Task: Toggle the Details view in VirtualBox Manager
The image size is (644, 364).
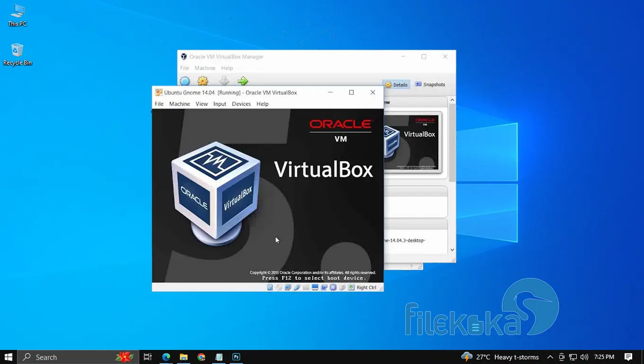Action: click(x=396, y=84)
